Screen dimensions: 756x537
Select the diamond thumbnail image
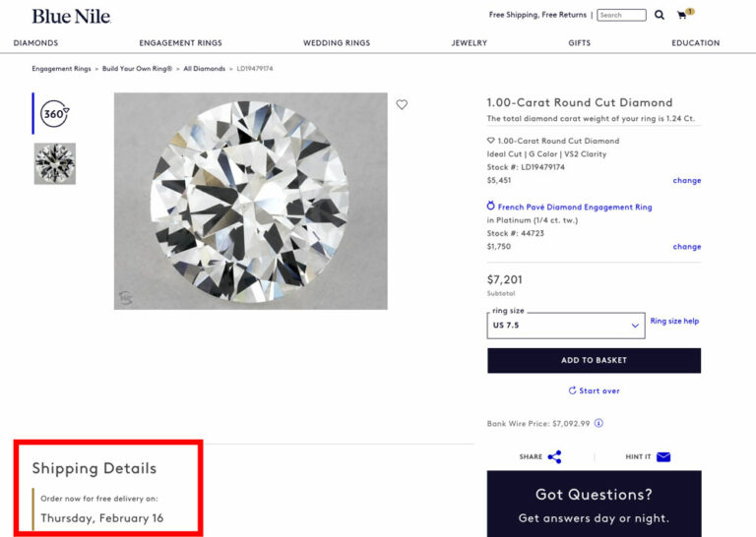pyautogui.click(x=55, y=163)
